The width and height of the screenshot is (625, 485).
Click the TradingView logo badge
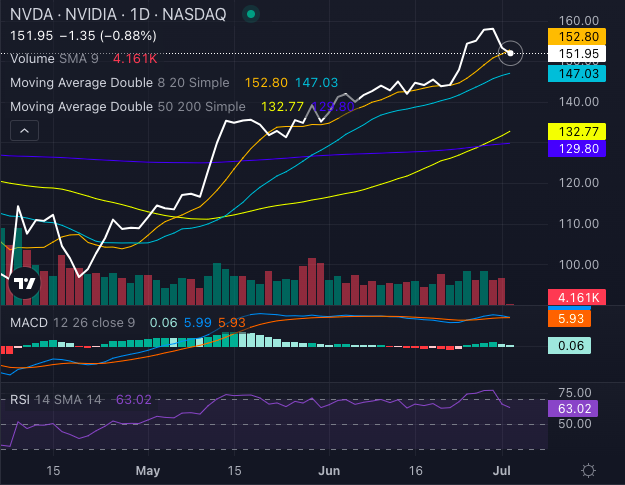tap(24, 283)
